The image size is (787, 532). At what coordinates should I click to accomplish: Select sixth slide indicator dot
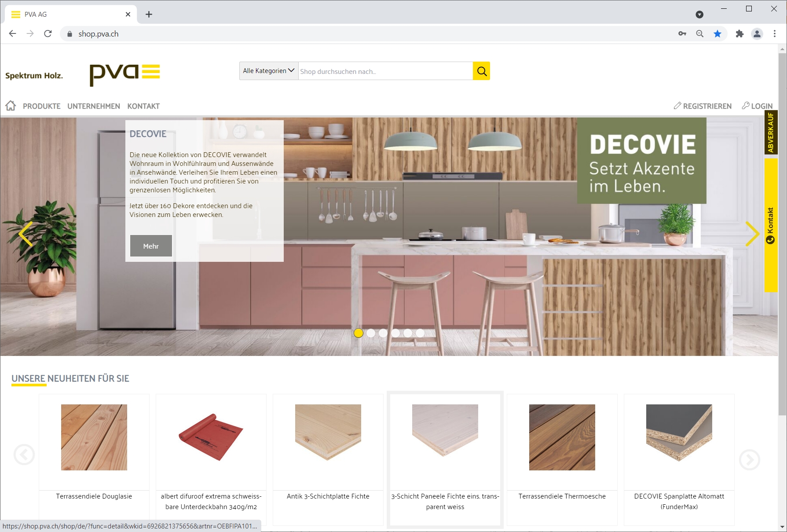tap(420, 333)
